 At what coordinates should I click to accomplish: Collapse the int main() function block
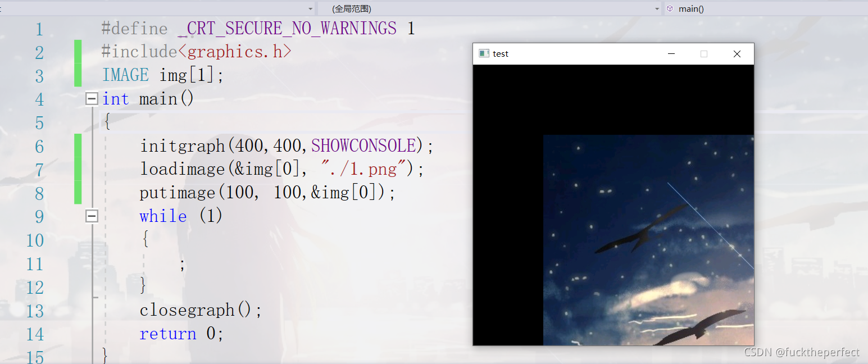[x=92, y=99]
